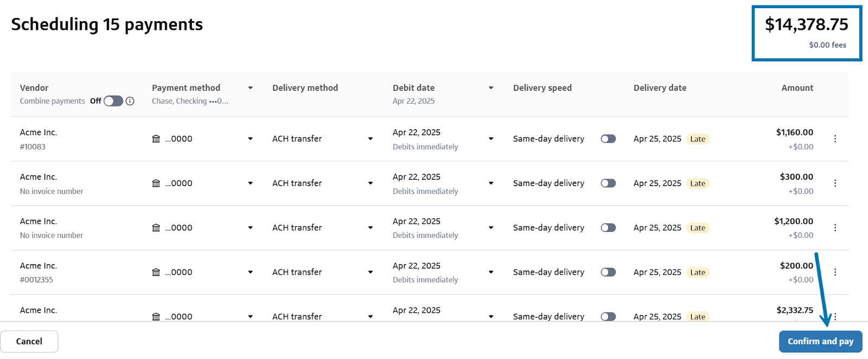
Task: Toggle Combine payments switch on
Action: click(113, 101)
